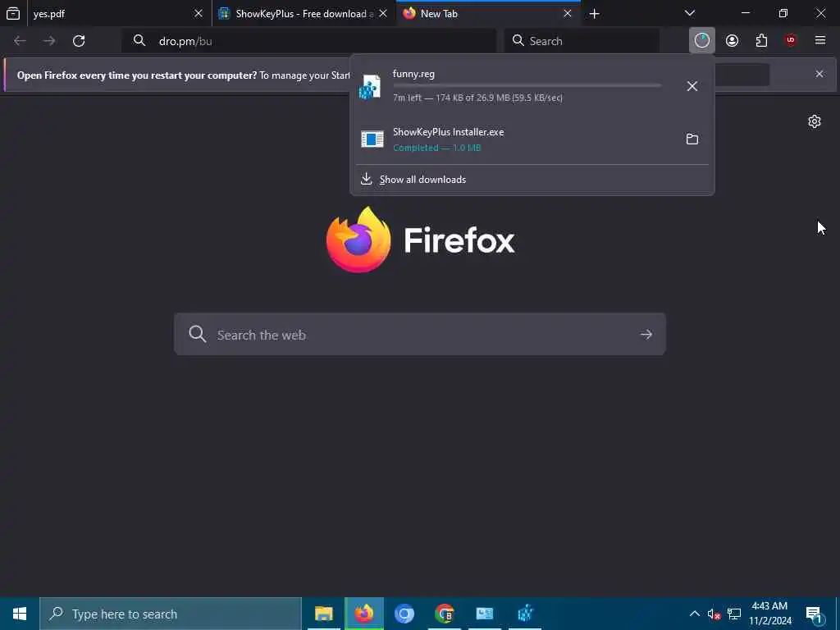Click the address bar showing dro.pm/bu
The height and width of the screenshot is (630, 840).
coord(309,41)
